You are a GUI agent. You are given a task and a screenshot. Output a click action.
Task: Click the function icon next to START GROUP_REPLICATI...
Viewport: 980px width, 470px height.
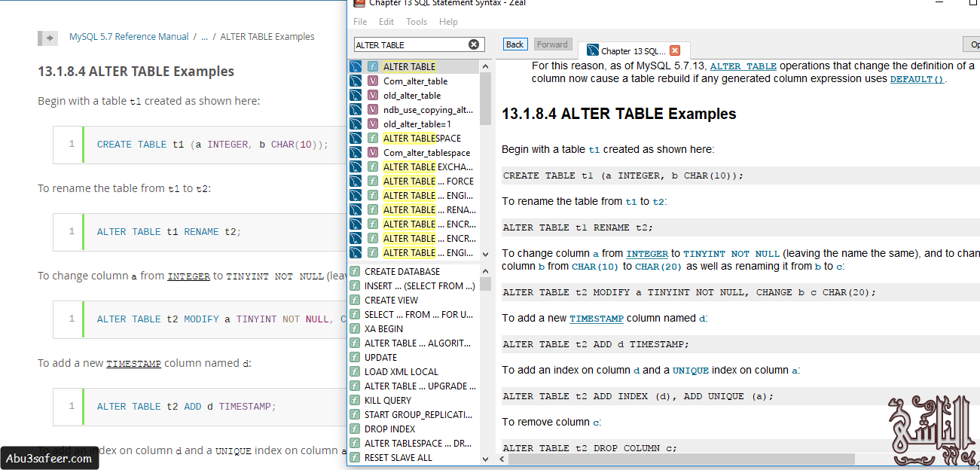coord(355,414)
